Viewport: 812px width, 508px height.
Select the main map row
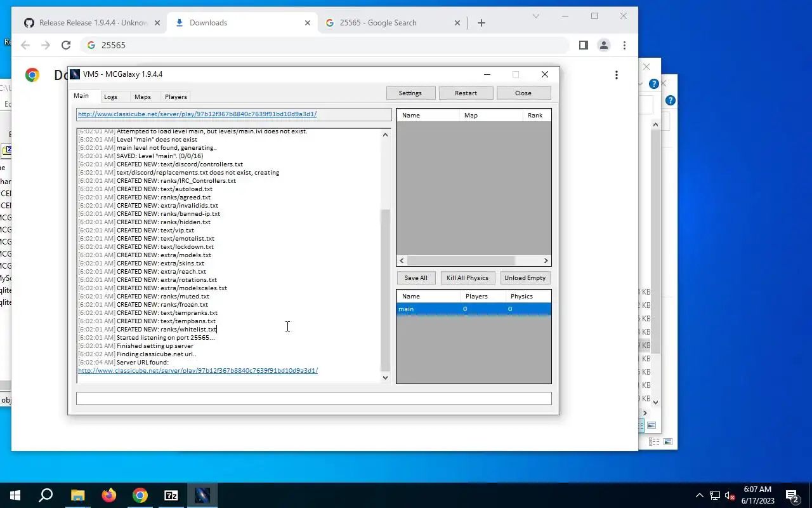473,309
